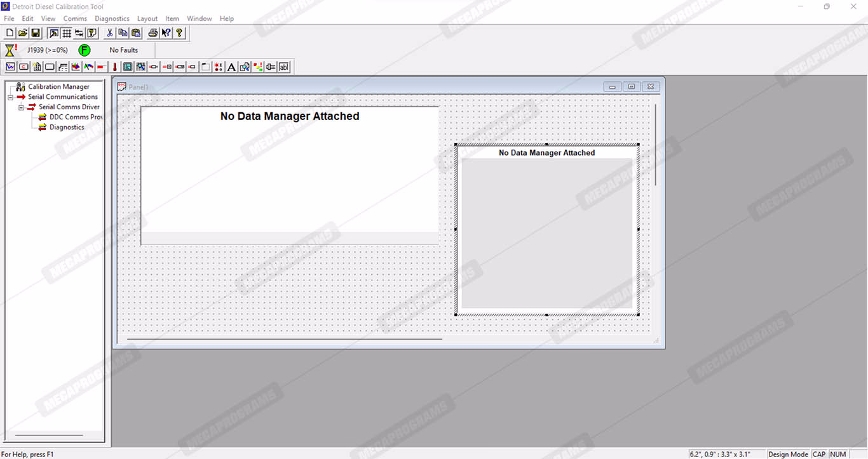The image size is (868, 459).
Task: Select the Calibration Manager tree item
Action: tap(58, 87)
